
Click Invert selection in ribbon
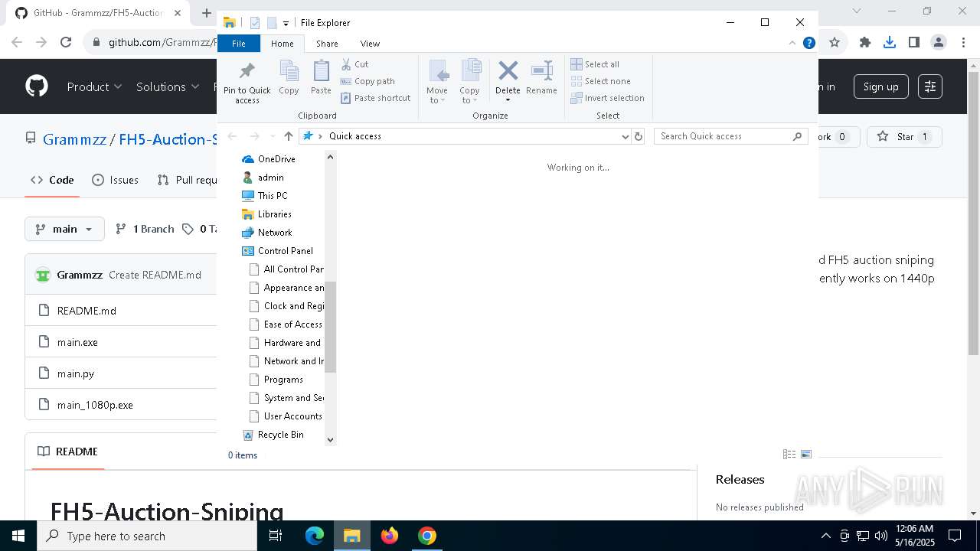[x=607, y=98]
